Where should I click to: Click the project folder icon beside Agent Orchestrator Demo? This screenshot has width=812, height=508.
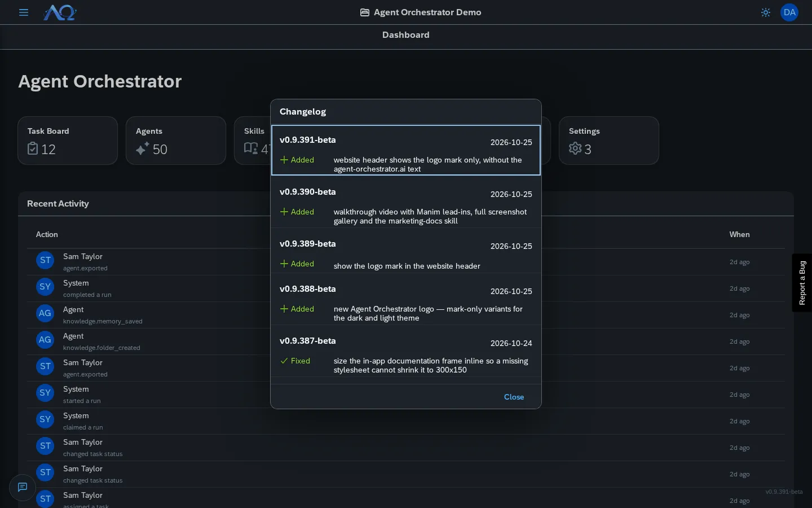coord(365,12)
